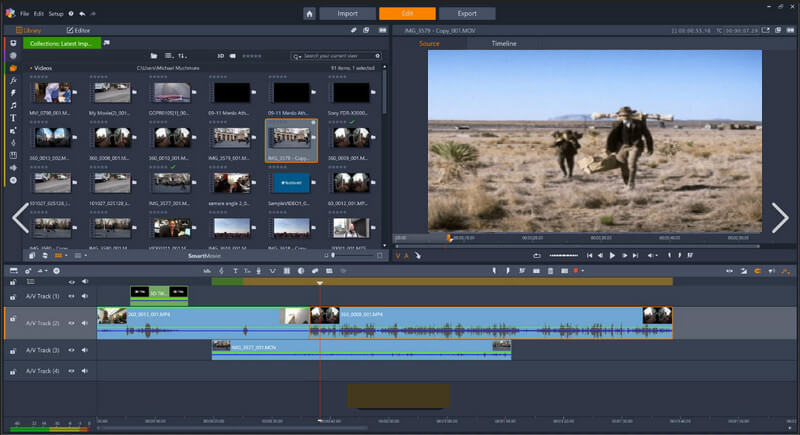800x435 pixels.
Task: Open the list view options dropdown
Action: [x=169, y=56]
